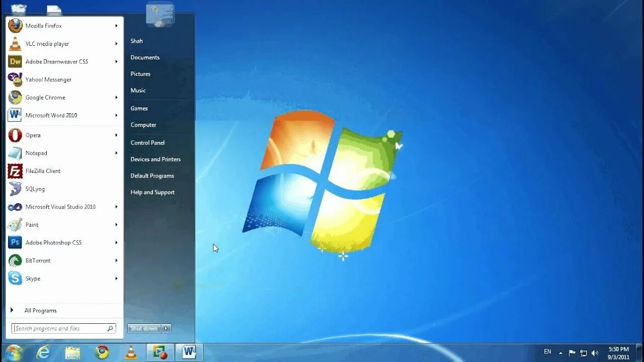Open Games from Start menu
Screen dimensions: 644x362
(139, 108)
